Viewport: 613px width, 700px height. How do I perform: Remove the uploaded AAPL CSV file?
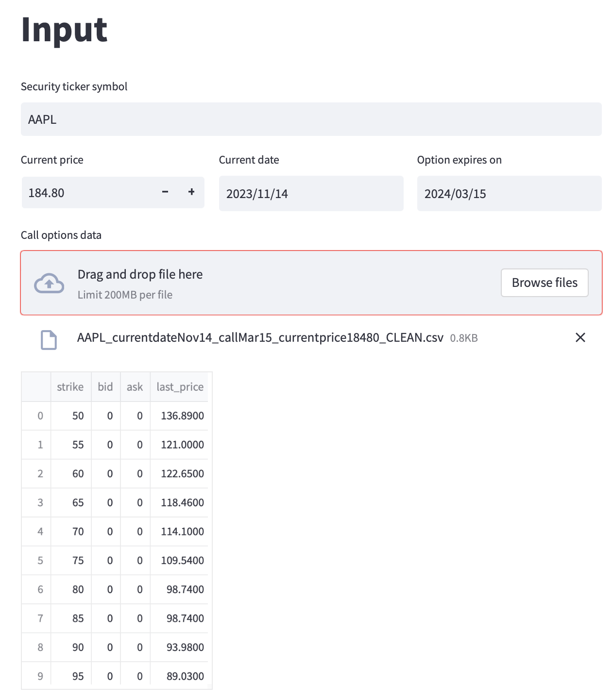580,337
